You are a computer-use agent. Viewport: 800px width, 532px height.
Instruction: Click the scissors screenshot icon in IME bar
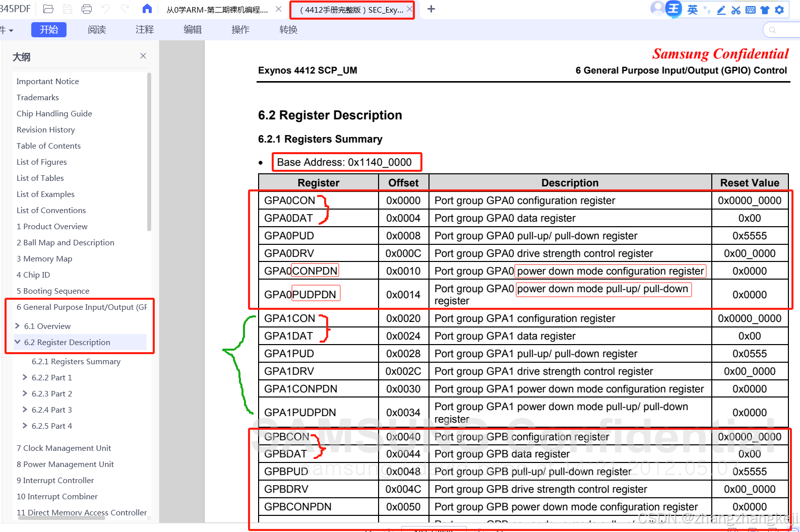pyautogui.click(x=736, y=10)
